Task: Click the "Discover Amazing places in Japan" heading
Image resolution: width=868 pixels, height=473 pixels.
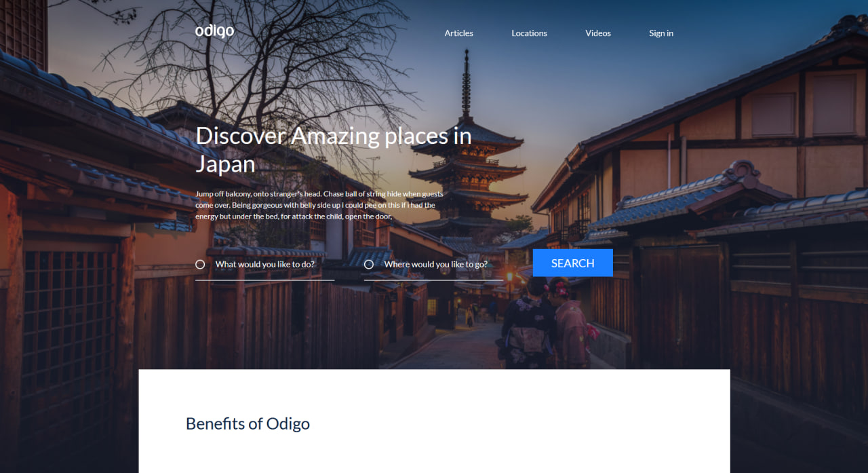Action: (x=334, y=149)
